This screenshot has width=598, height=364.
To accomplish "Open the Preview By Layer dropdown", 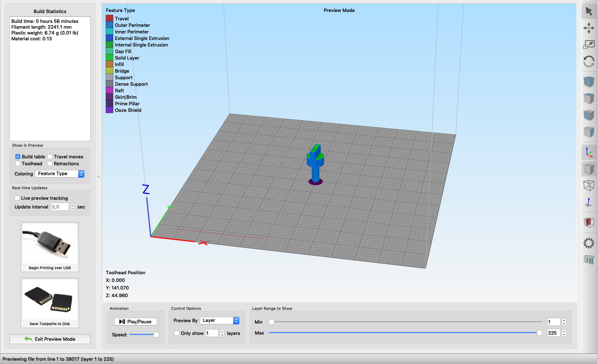I will point(220,320).
